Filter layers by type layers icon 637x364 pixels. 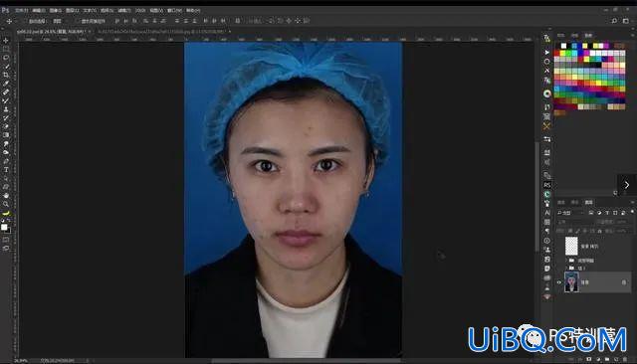(607, 213)
